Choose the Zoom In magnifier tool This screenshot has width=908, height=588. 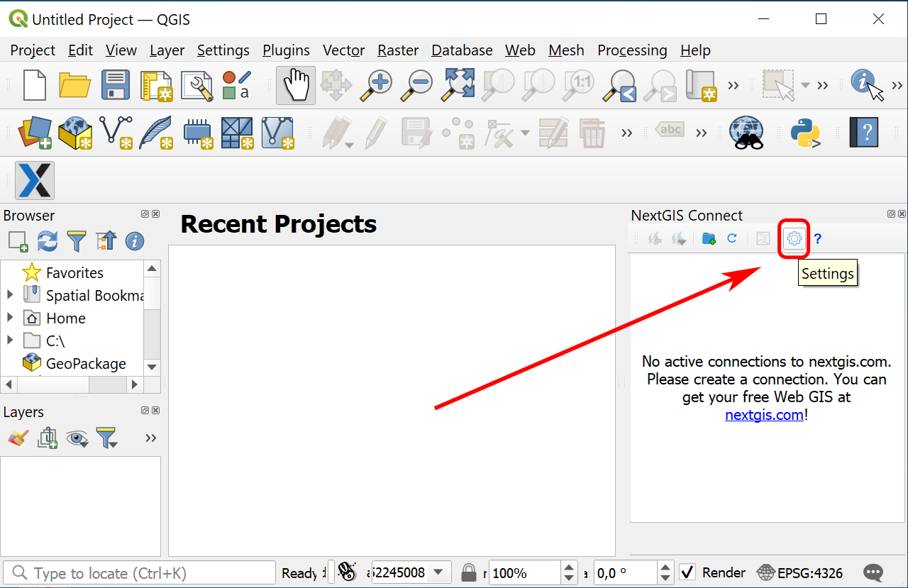tap(376, 85)
